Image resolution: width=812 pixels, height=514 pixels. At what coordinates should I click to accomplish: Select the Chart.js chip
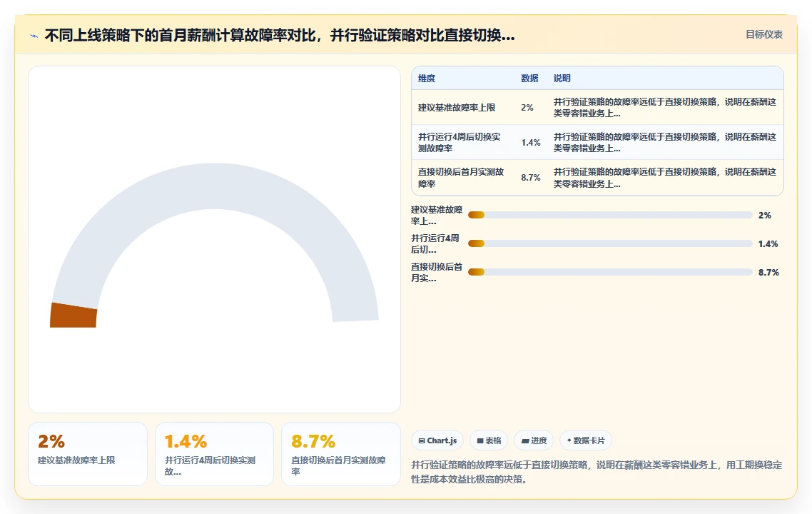437,440
